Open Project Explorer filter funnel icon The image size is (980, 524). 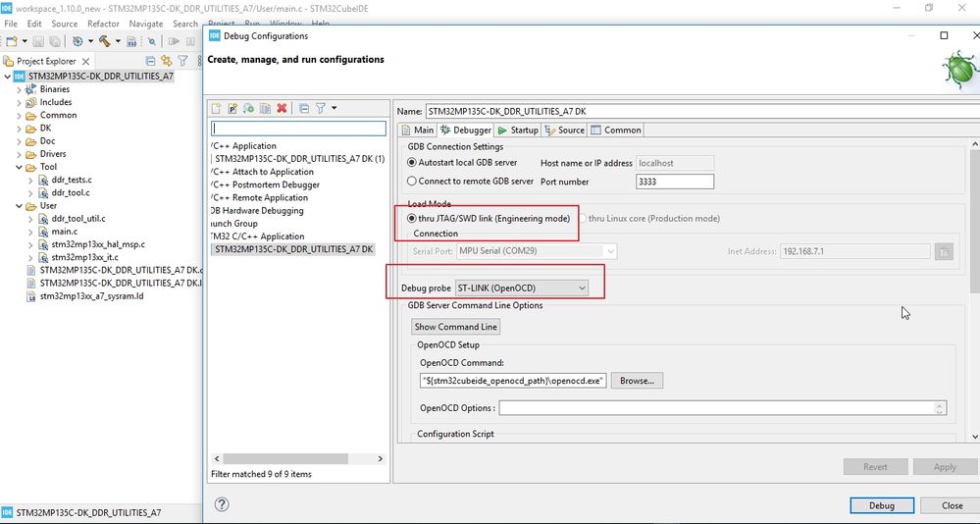click(x=182, y=61)
